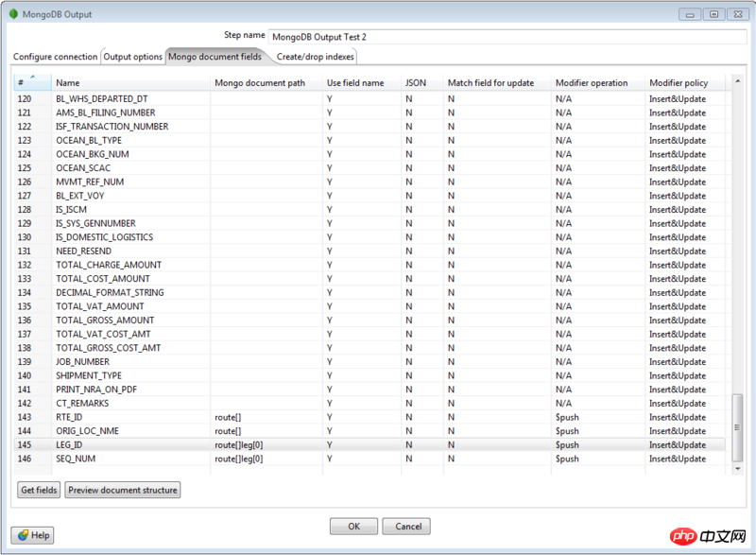Select the BL_EXT_VOY field name
This screenshot has height=555, width=756.
tap(80, 196)
